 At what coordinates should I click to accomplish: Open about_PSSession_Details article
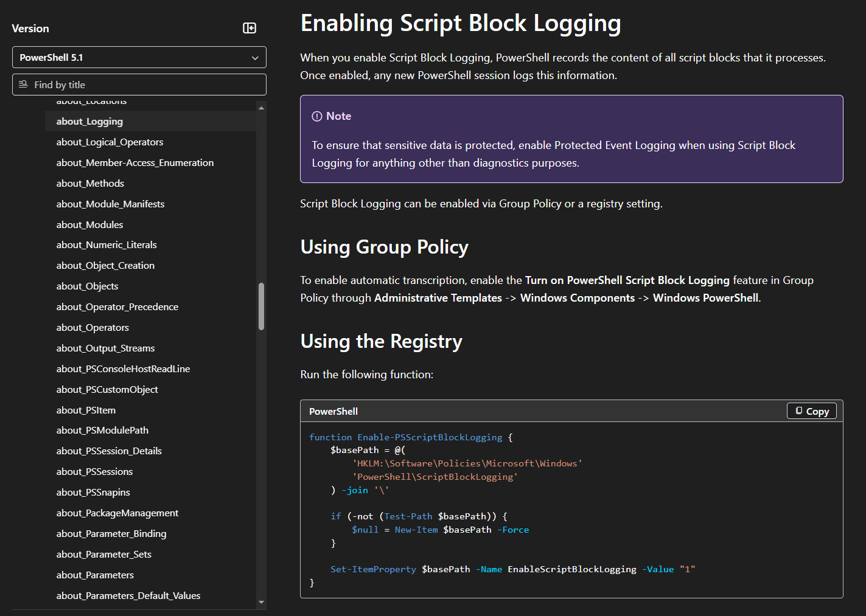pyautogui.click(x=109, y=451)
